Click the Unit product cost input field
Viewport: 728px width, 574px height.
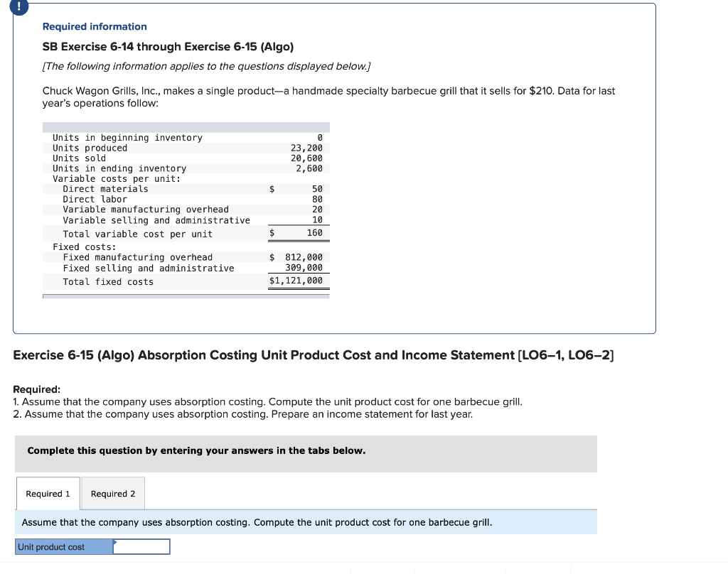[142, 546]
